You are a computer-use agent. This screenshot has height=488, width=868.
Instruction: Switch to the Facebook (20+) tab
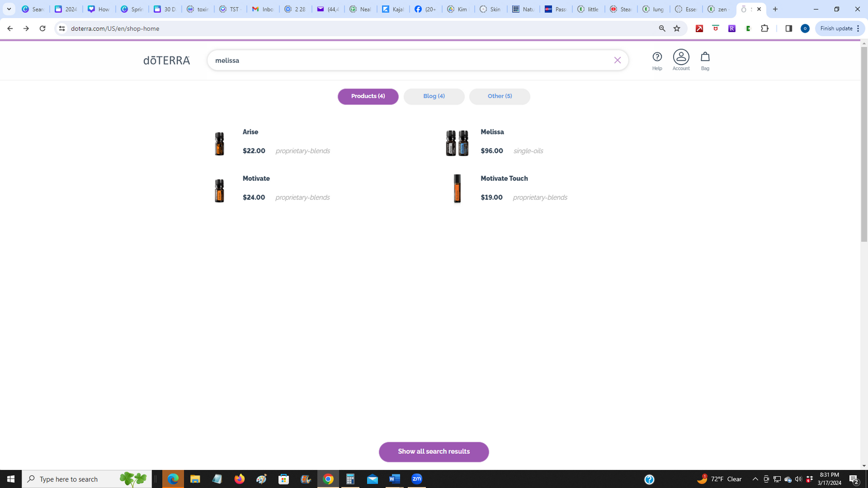[426, 9]
